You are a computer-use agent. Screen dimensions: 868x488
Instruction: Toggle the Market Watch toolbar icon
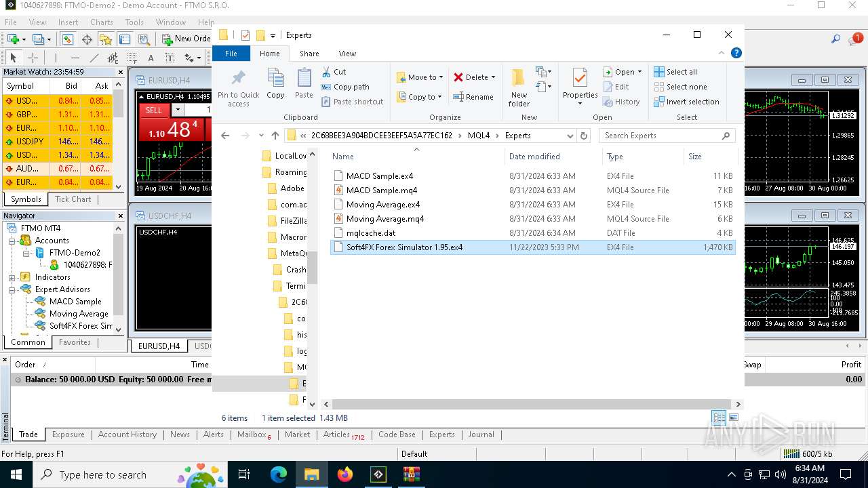pos(68,39)
